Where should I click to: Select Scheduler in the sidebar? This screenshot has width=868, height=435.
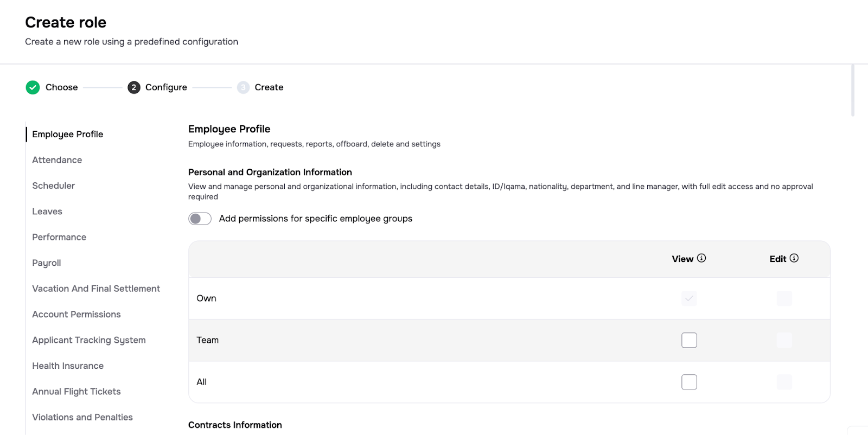point(53,185)
